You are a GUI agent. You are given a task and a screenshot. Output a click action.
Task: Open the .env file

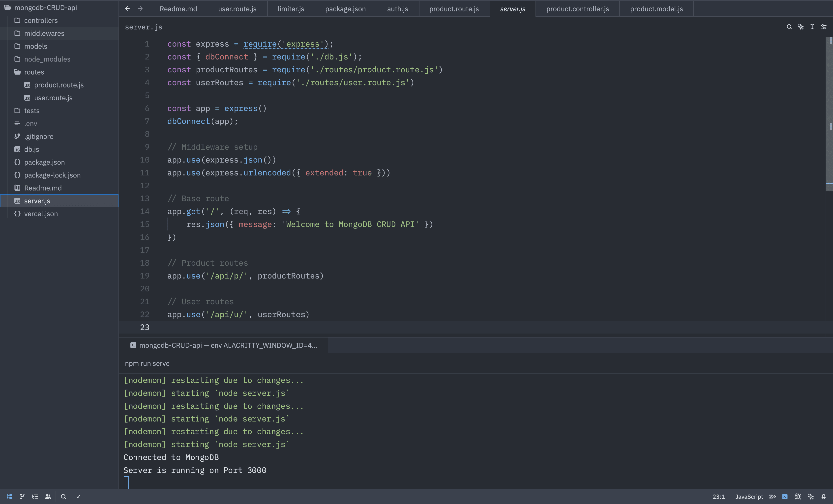tap(59, 123)
